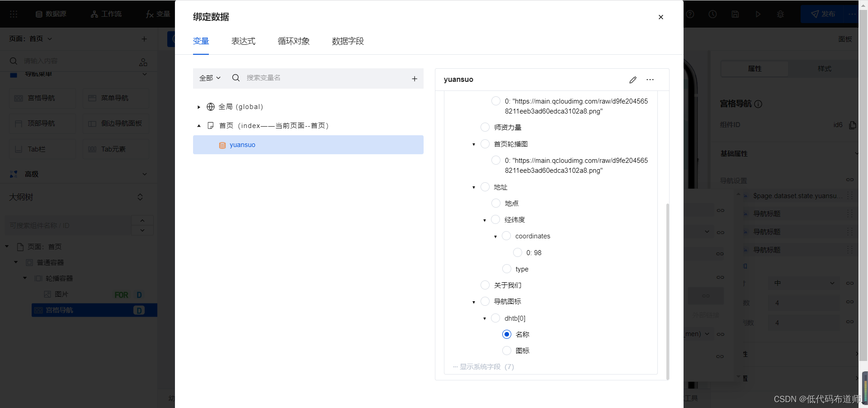Edit yuansuo with the pencil icon
This screenshot has width=868, height=408.
[632, 80]
